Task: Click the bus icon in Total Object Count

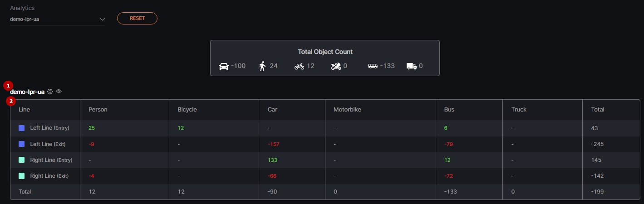Action: click(373, 66)
